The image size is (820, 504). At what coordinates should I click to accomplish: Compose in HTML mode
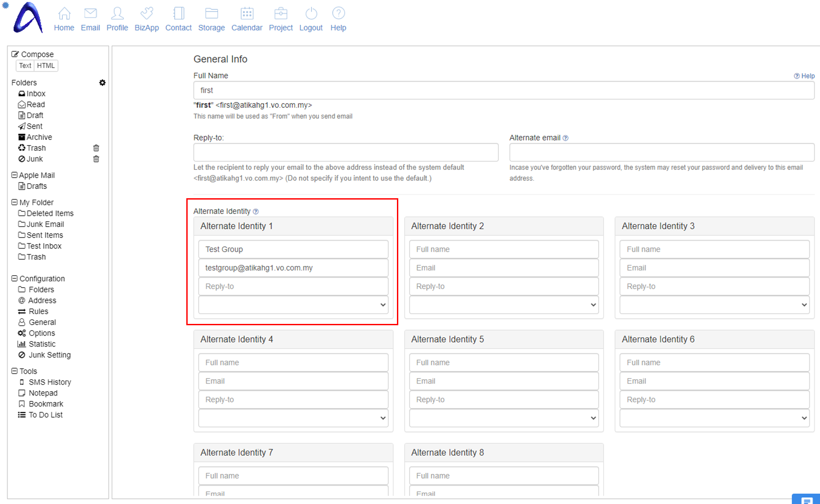coord(46,65)
